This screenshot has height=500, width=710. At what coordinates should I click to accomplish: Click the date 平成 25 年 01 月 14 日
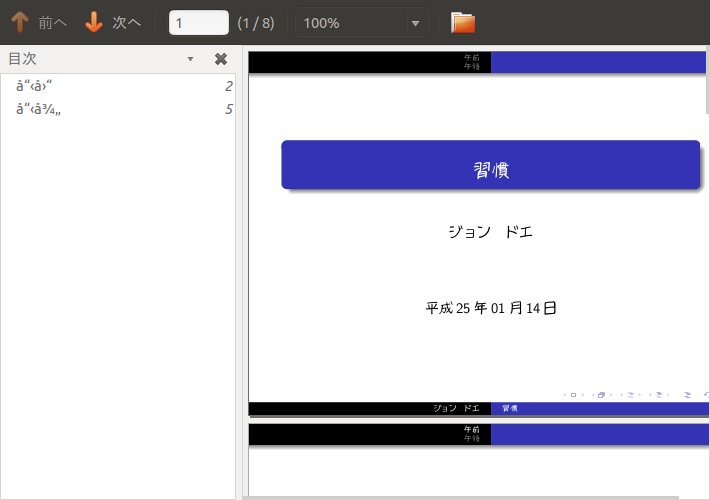(491, 308)
